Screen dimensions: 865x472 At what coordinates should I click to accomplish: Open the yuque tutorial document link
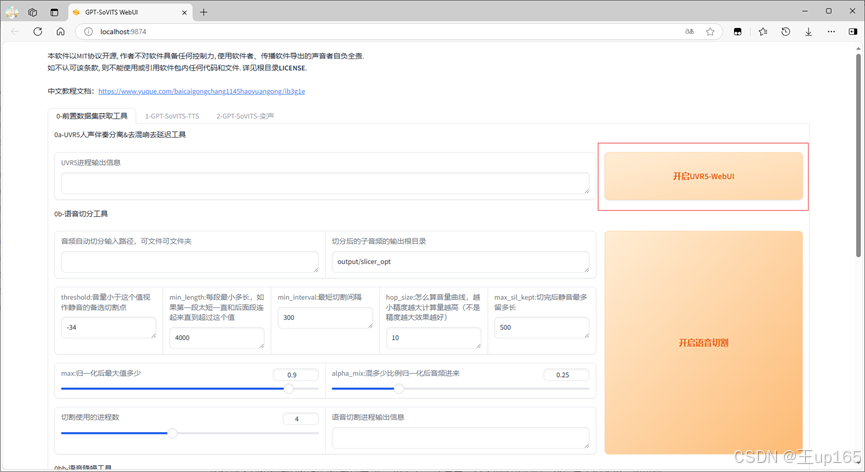(x=202, y=92)
